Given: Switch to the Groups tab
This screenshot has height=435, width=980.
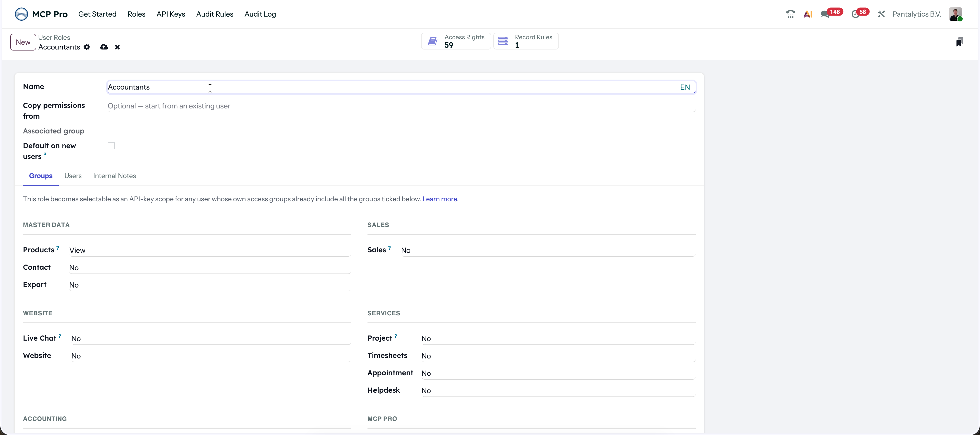Looking at the screenshot, I should tap(41, 176).
